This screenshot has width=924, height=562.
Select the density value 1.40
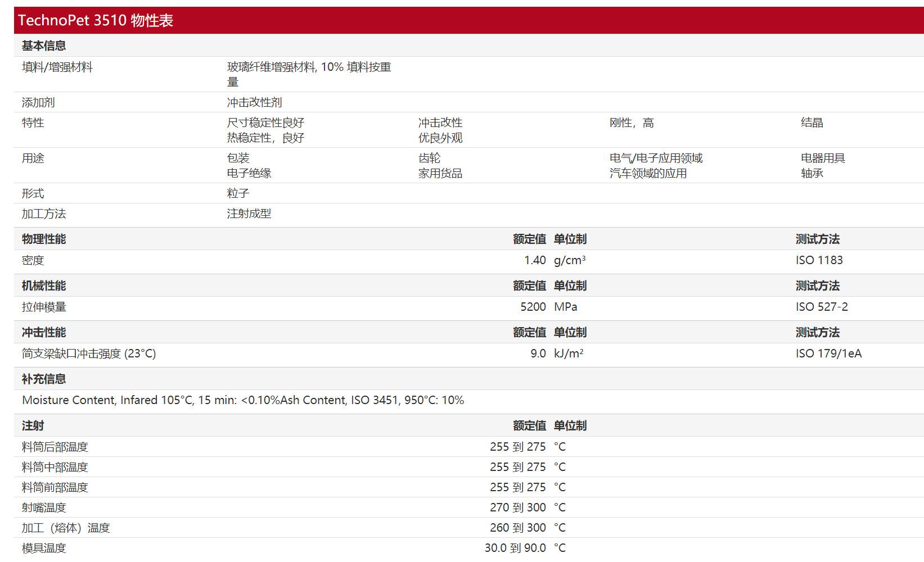[x=535, y=260]
